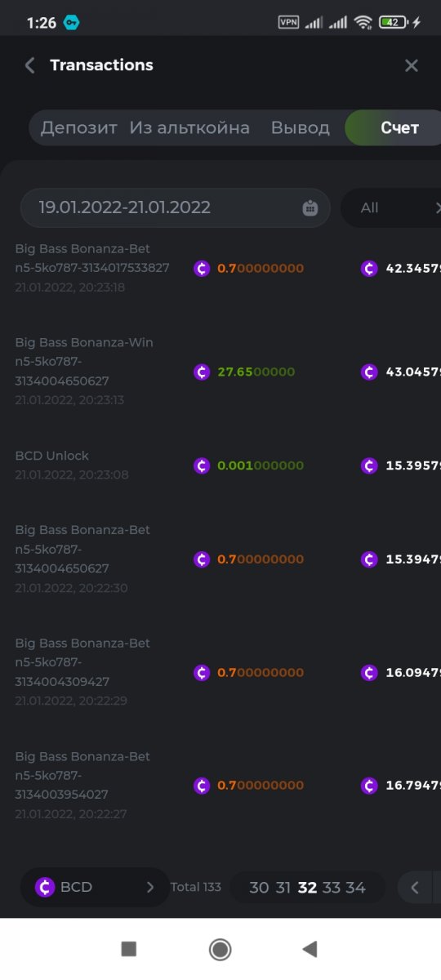Go back using the left chevron arrow
Viewport: 441px width, 980px height.
point(29,65)
